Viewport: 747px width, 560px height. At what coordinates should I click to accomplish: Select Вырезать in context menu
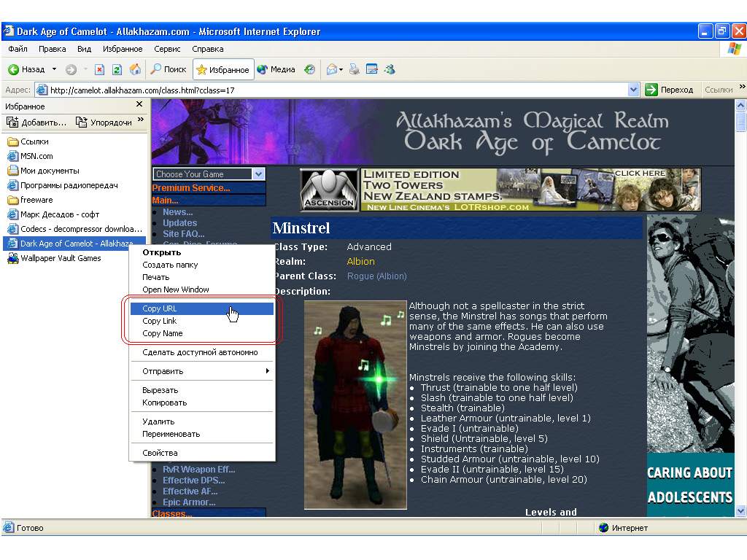coord(202,390)
